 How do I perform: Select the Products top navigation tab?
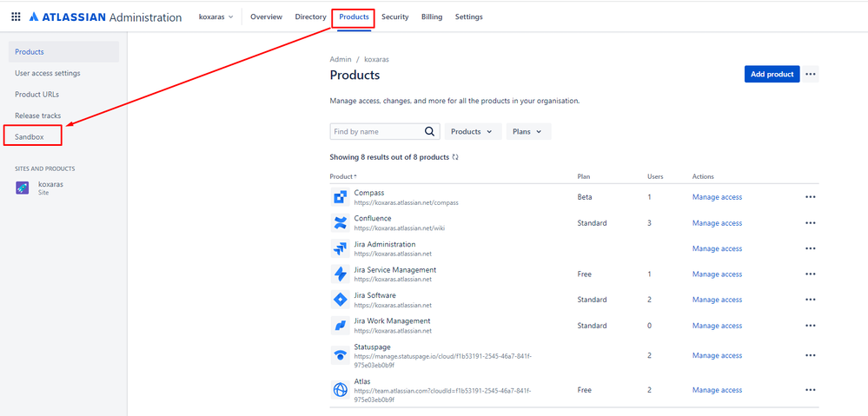coord(354,17)
